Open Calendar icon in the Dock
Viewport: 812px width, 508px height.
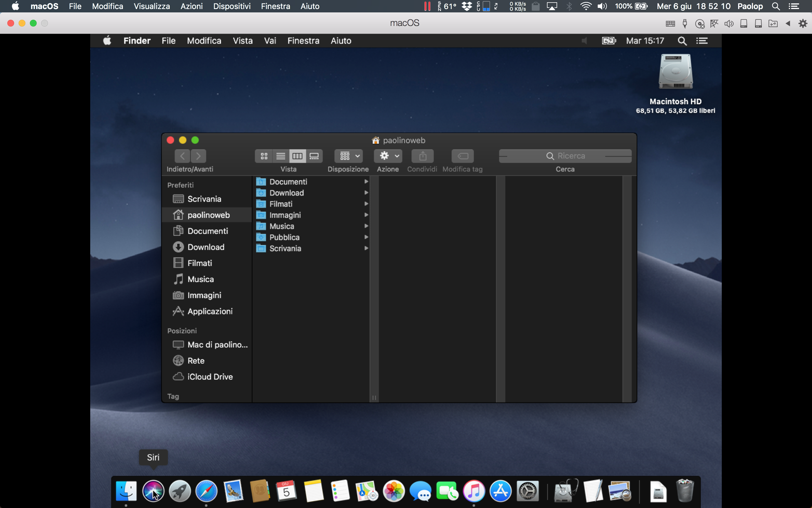(286, 491)
